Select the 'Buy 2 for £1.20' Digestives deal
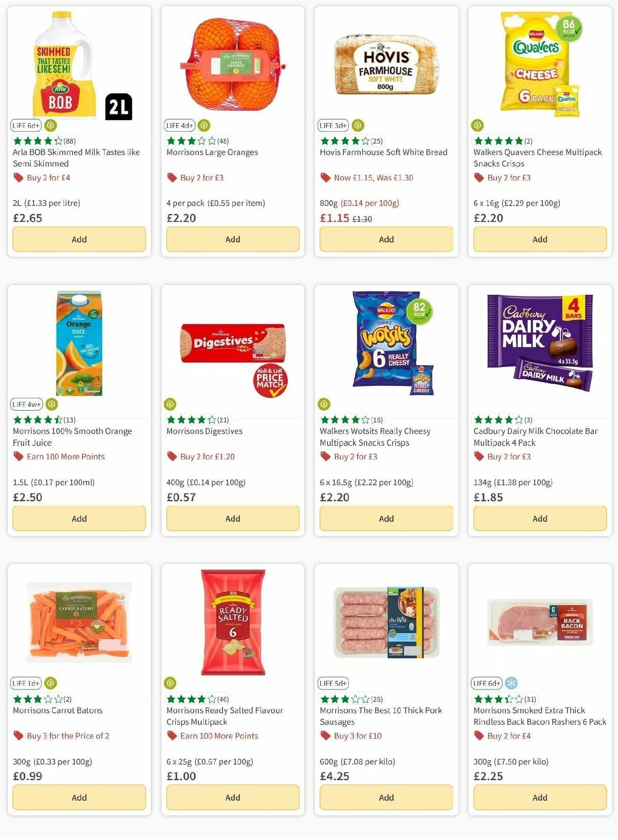The height and width of the screenshot is (840, 618). [207, 457]
